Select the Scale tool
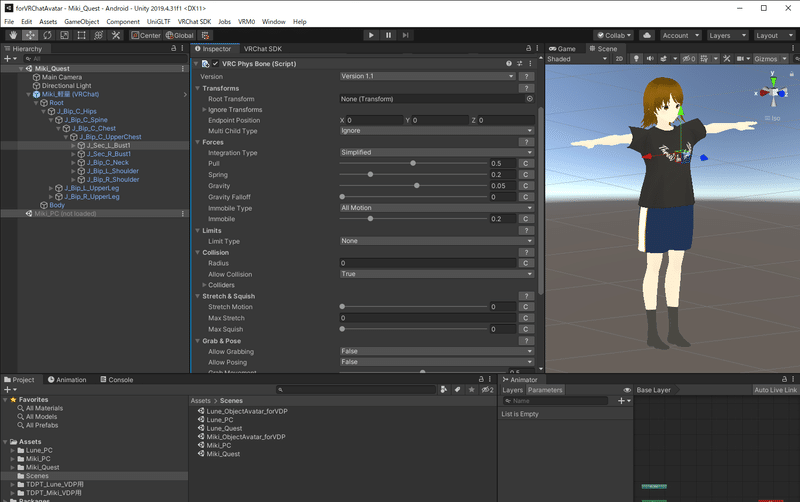Image resolution: width=800 pixels, height=502 pixels. point(64,35)
